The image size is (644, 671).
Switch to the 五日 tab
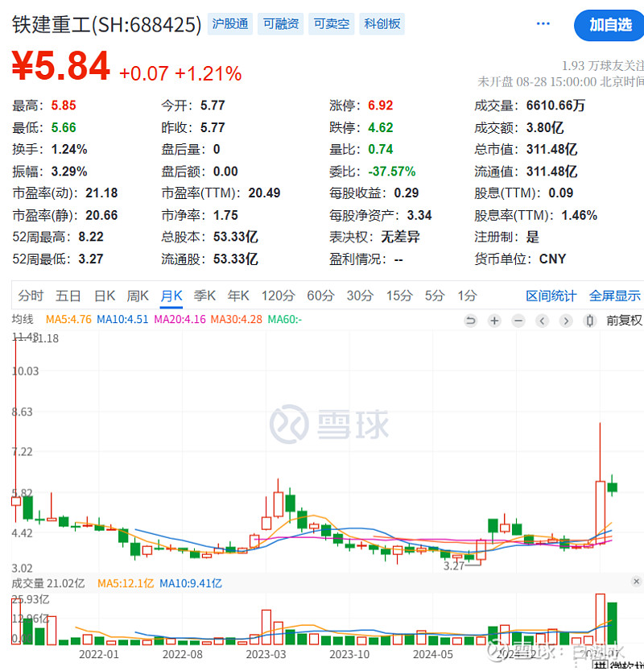[x=68, y=296]
